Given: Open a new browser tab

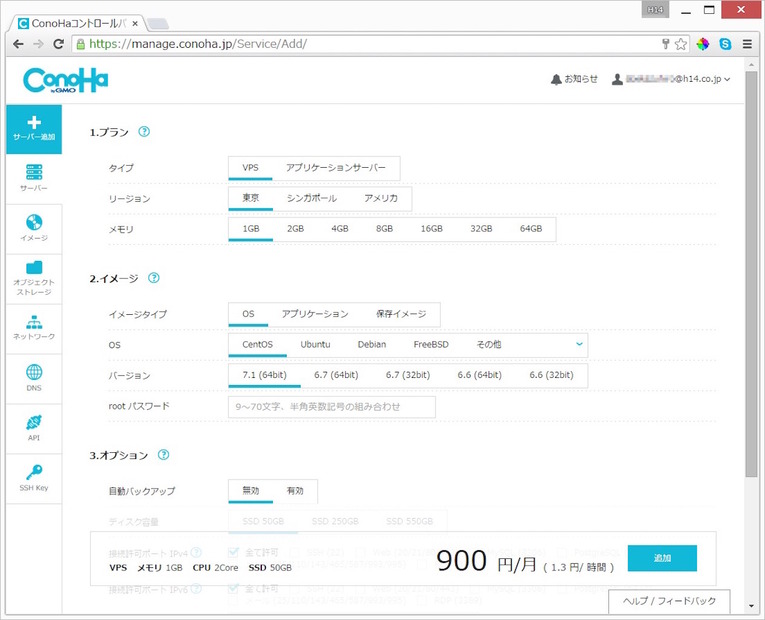Looking at the screenshot, I should (157, 23).
